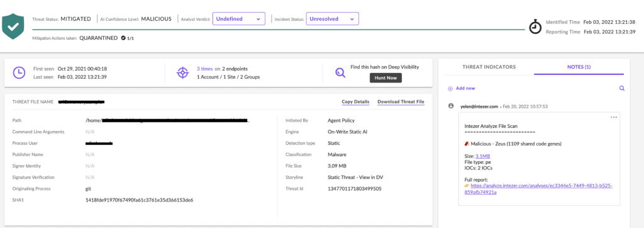
Task: Click the Threat Id number 1347701171803499505
Action: (355, 188)
